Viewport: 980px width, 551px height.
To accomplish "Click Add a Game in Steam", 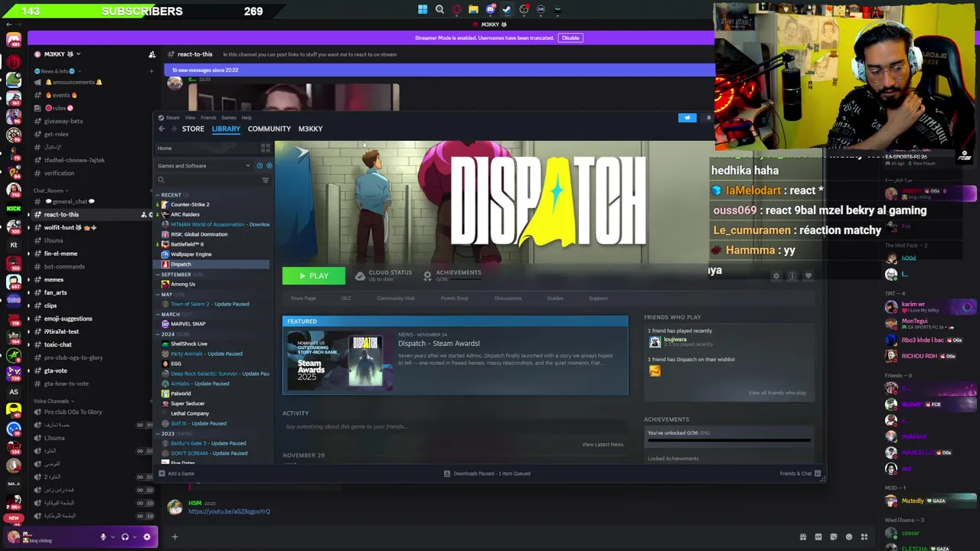I will coord(176,474).
